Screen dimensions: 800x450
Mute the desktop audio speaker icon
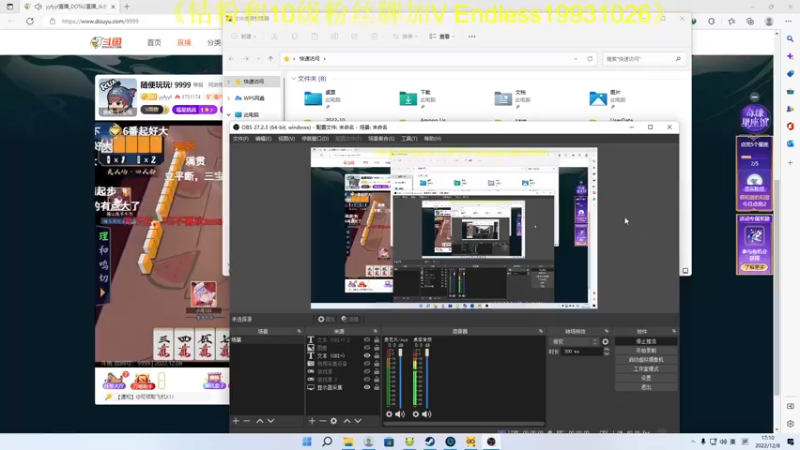point(427,414)
